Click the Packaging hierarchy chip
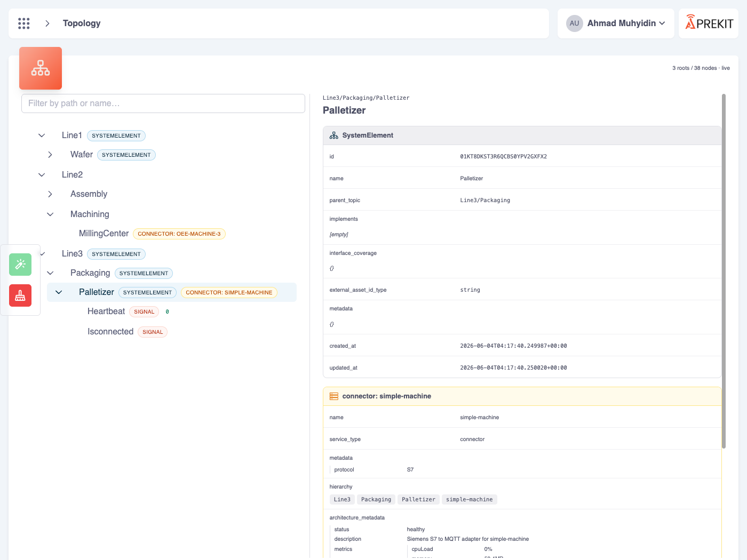 (376, 500)
